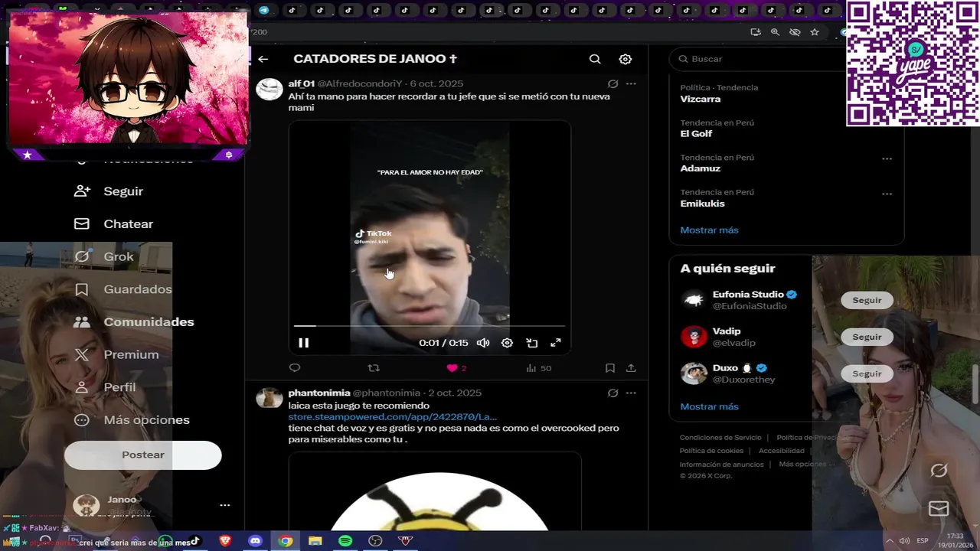Open search icon in the community header
This screenshot has width=980, height=551.
[595, 59]
